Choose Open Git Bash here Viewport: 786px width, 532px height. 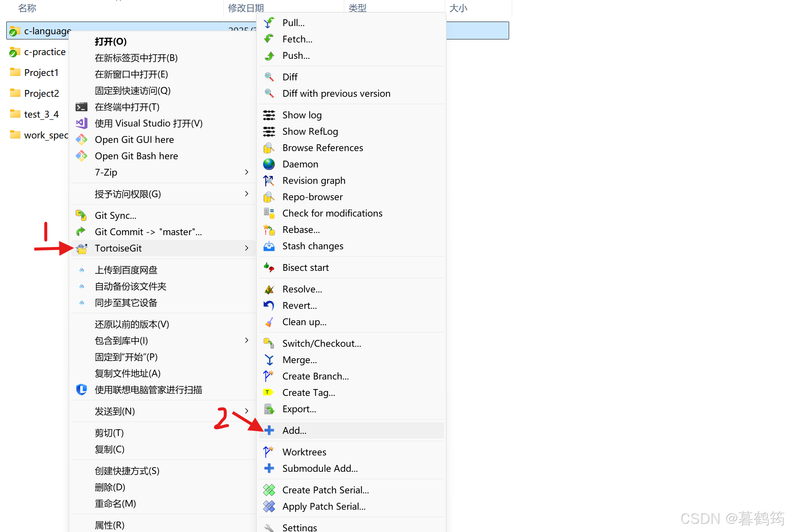(x=136, y=156)
